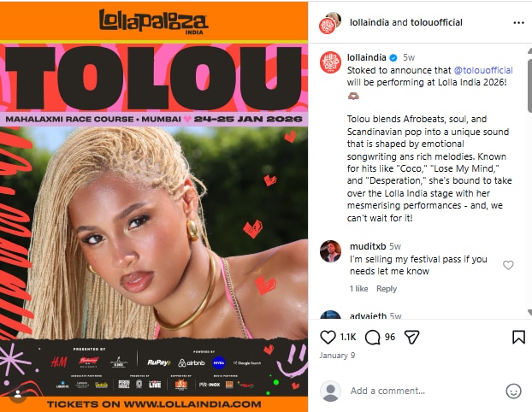Reply to muditxb's comment

387,289
